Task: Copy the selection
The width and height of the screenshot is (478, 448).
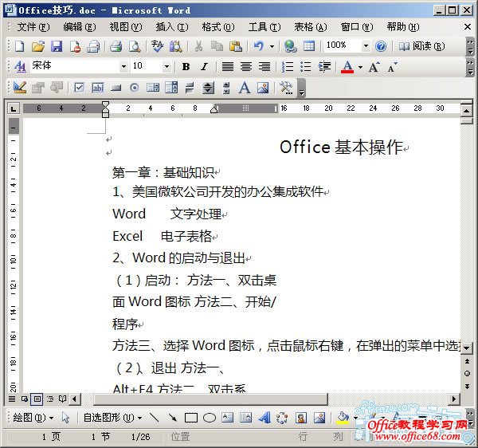Action: (x=217, y=46)
